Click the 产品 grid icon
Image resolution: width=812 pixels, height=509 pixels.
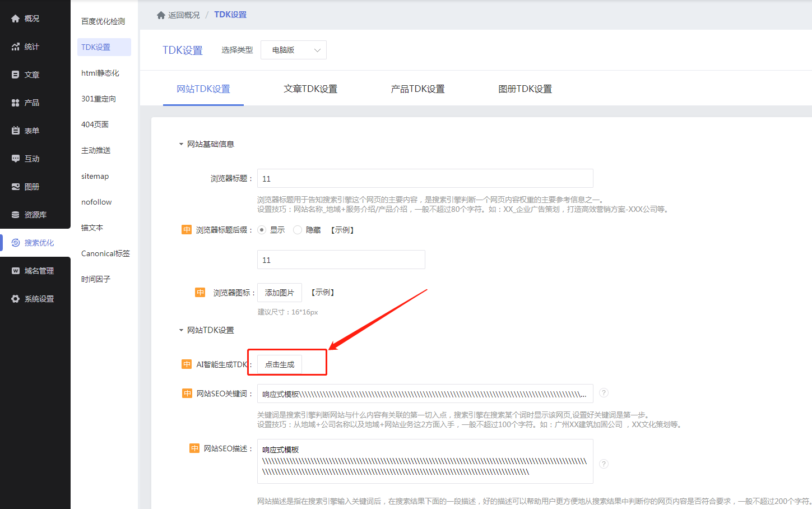point(16,103)
